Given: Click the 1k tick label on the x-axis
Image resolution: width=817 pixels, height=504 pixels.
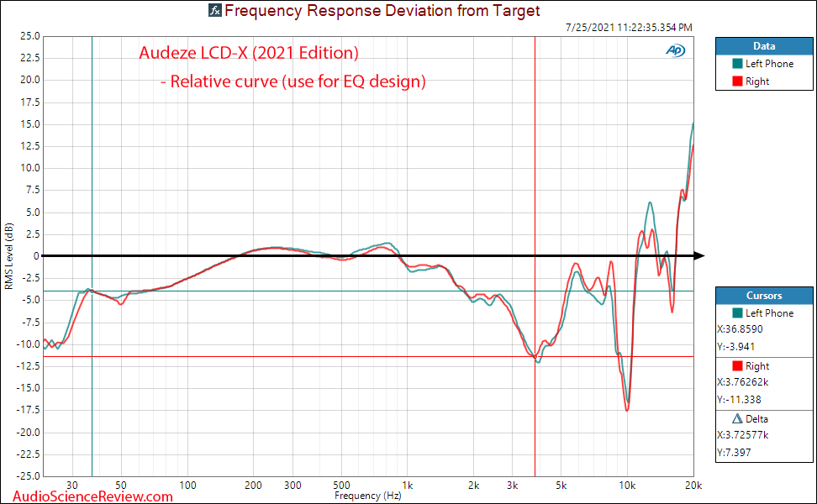Looking at the screenshot, I should click(x=408, y=486).
